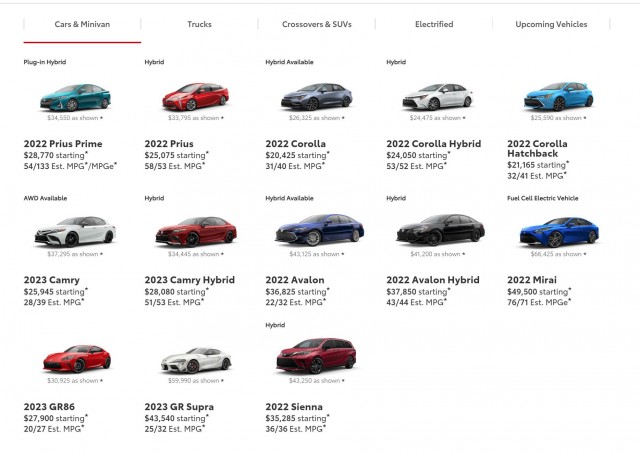Screen dimensions: 640x453
Task: Open the 2022 Corolla title link
Action: tap(296, 144)
